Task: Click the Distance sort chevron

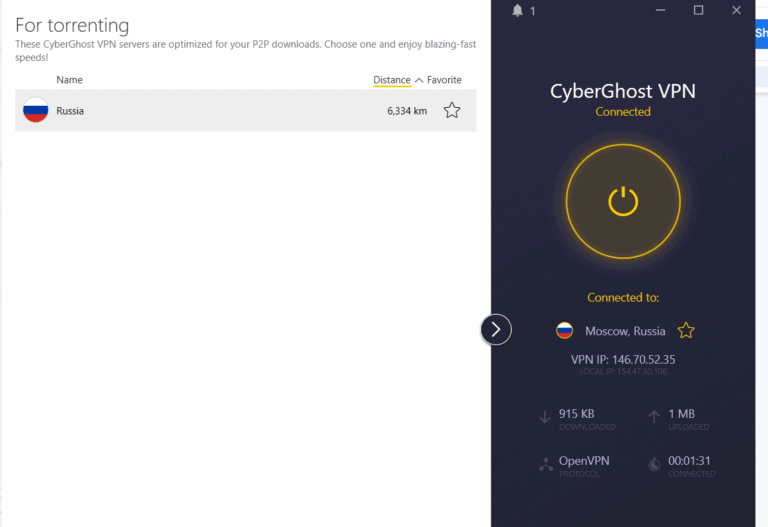Action: tap(419, 80)
